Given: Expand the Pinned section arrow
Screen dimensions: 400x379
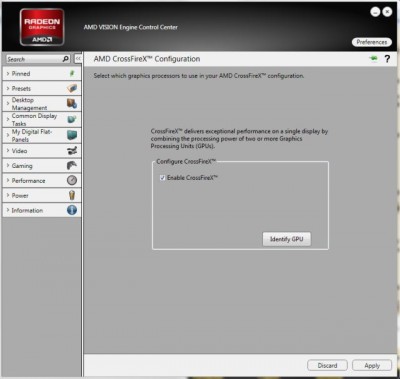Looking at the screenshot, I should [8, 73].
